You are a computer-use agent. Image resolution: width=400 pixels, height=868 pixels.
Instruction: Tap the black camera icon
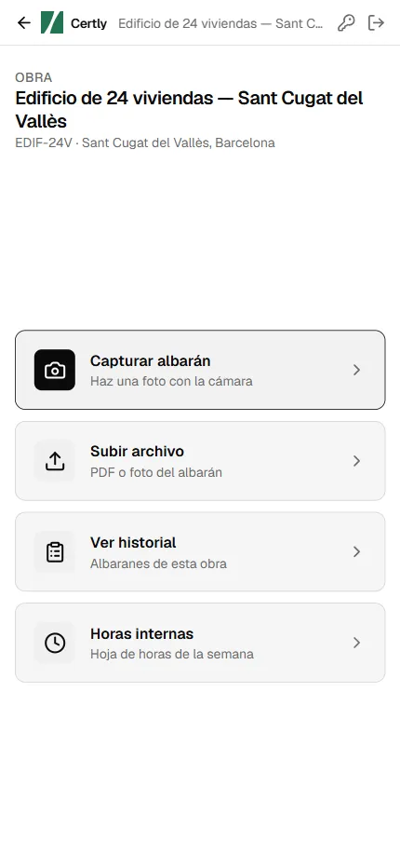(x=55, y=370)
